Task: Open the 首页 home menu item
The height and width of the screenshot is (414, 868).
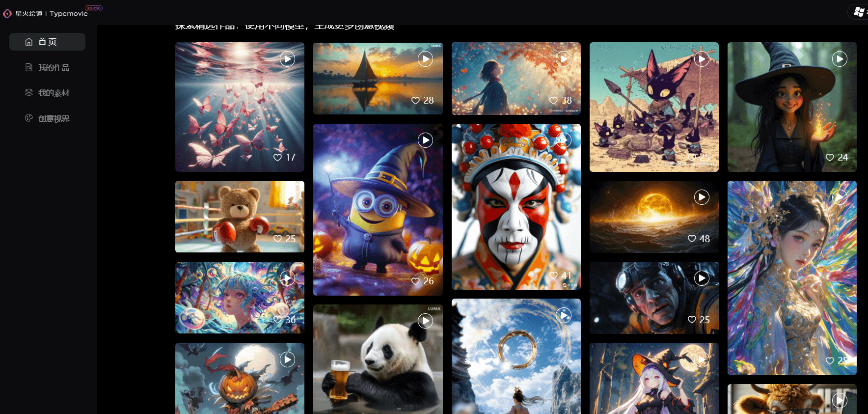Action: click(47, 42)
